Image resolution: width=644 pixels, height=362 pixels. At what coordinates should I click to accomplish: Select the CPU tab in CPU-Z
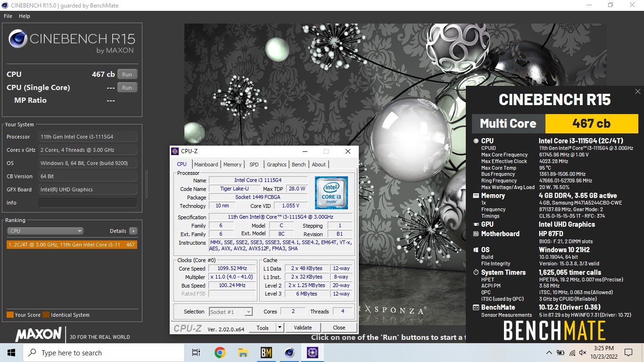[x=182, y=164]
